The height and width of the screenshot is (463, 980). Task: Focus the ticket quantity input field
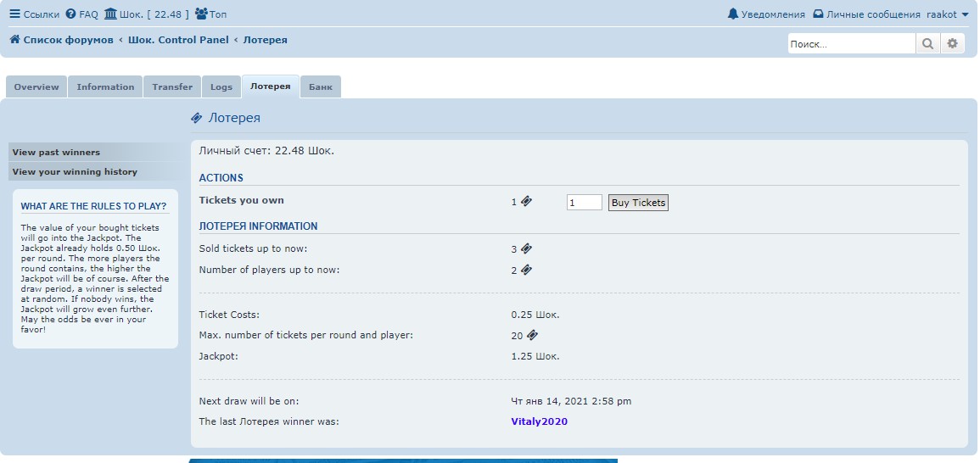pos(584,203)
